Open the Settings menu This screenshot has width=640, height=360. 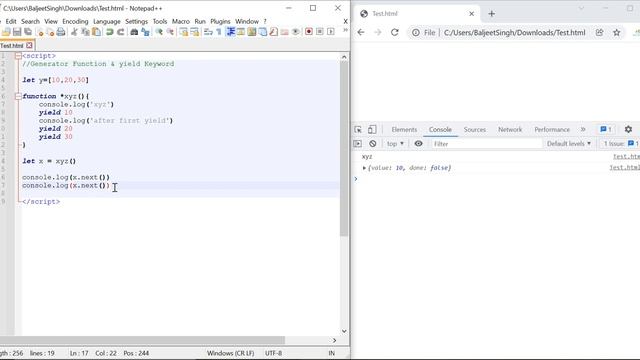(136, 21)
